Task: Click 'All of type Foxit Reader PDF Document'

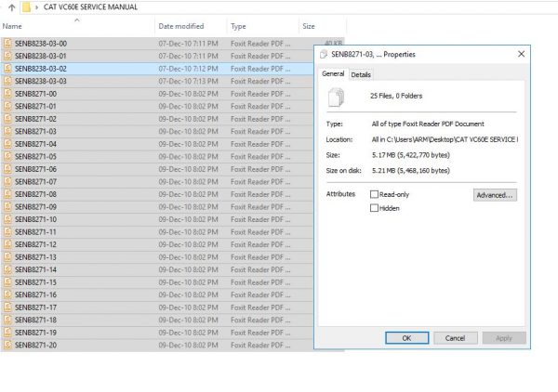Action: point(428,124)
